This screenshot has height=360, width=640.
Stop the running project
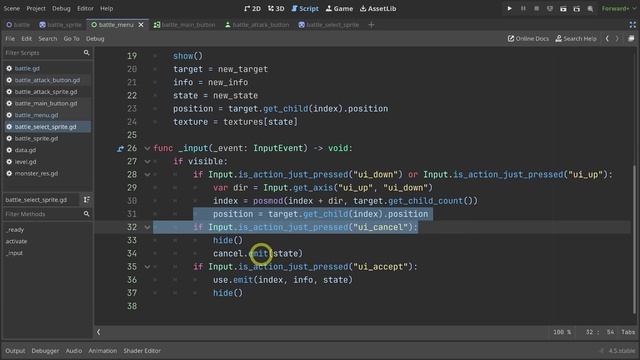pos(536,8)
